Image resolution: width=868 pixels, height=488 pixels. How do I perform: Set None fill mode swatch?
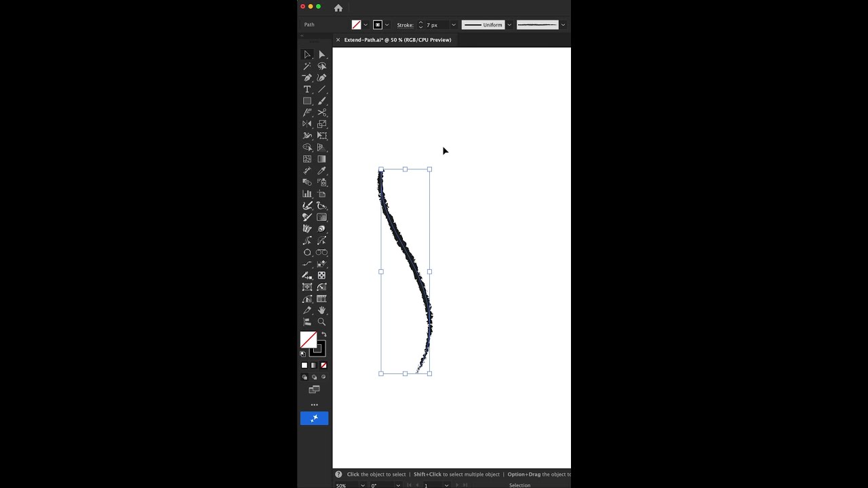(x=323, y=365)
